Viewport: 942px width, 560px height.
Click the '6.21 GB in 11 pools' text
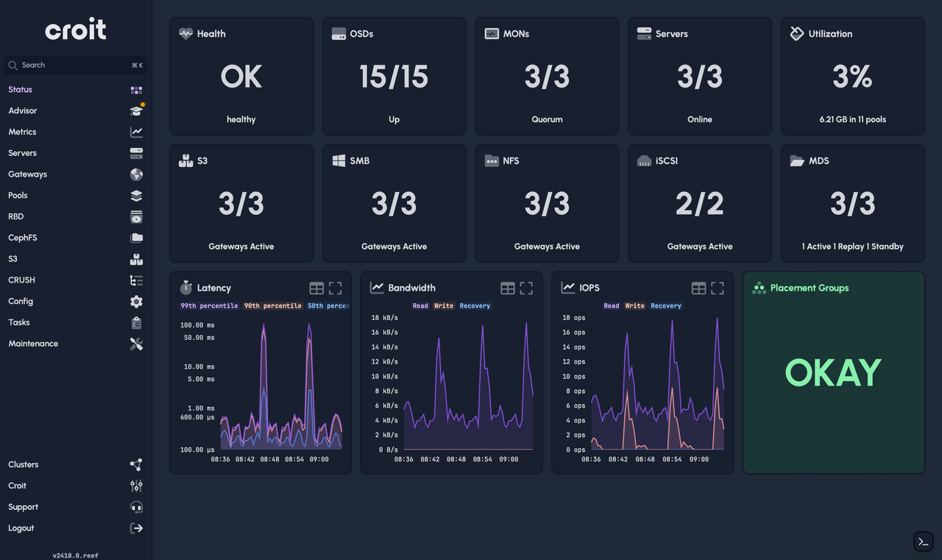tap(853, 119)
